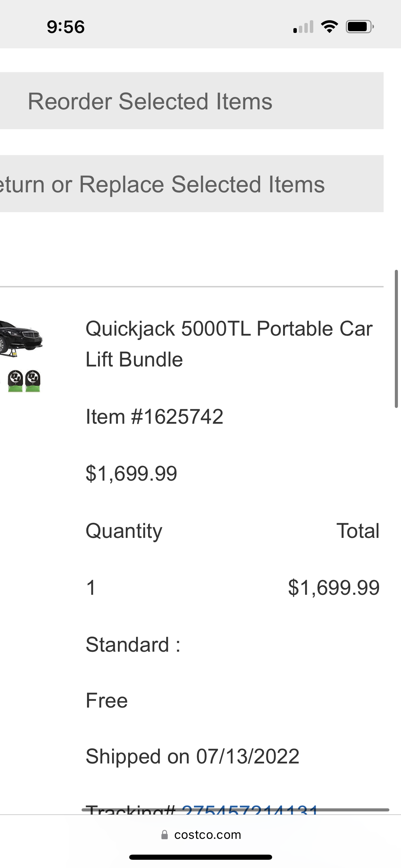Tap the Quantity label
The height and width of the screenshot is (868, 401).
tap(124, 531)
